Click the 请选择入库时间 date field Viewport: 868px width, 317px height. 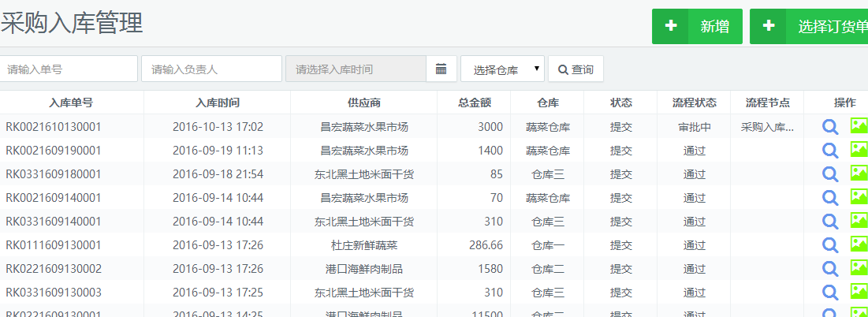tap(356, 69)
